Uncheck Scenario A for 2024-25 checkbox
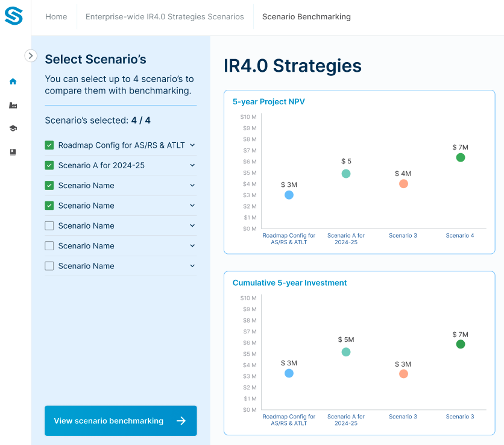The height and width of the screenshot is (445, 504). coord(49,165)
